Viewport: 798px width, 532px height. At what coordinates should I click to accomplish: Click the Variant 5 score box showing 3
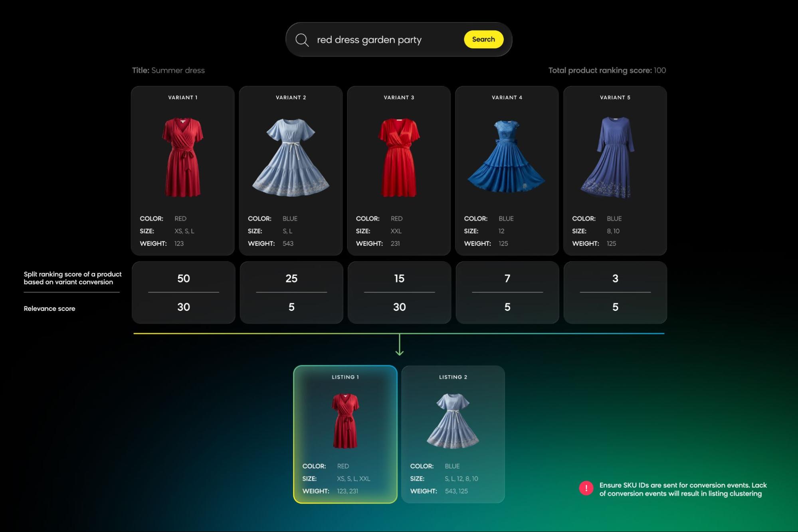click(615, 292)
